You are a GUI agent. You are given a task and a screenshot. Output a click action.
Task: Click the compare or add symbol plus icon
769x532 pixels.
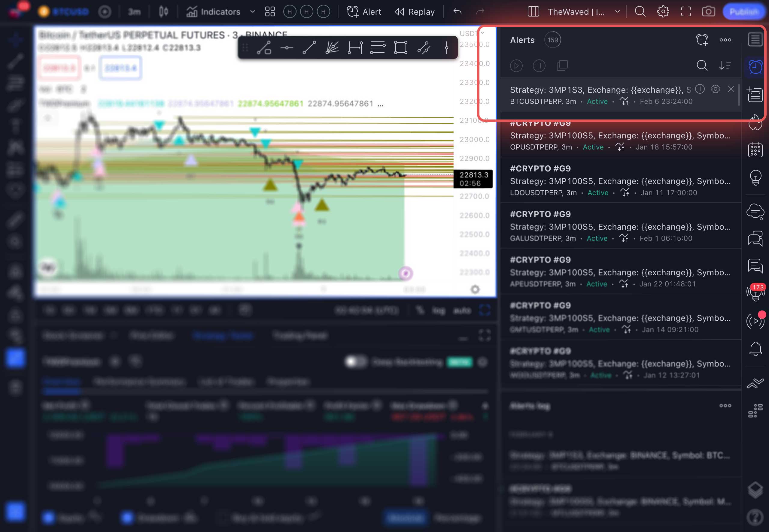tap(104, 12)
